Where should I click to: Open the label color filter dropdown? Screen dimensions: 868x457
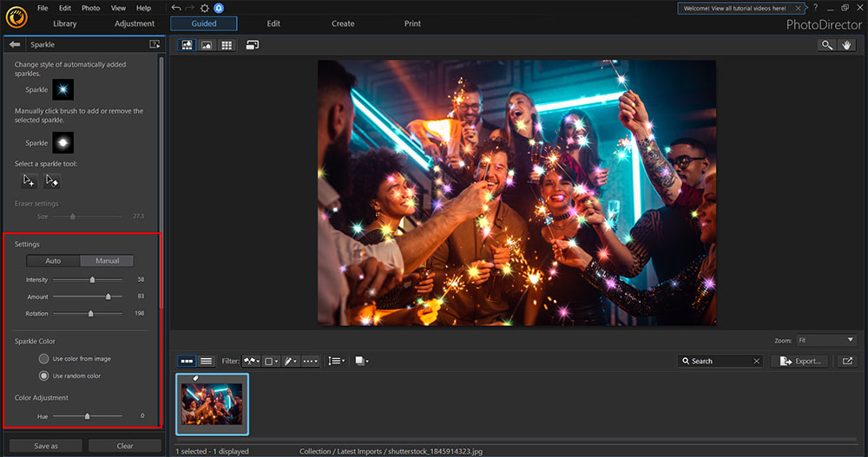pyautogui.click(x=271, y=361)
